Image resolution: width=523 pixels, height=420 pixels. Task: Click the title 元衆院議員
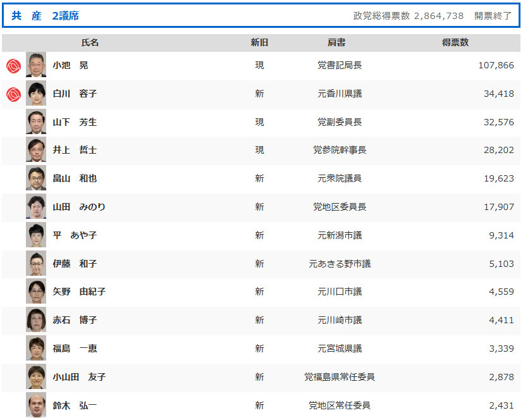340,178
